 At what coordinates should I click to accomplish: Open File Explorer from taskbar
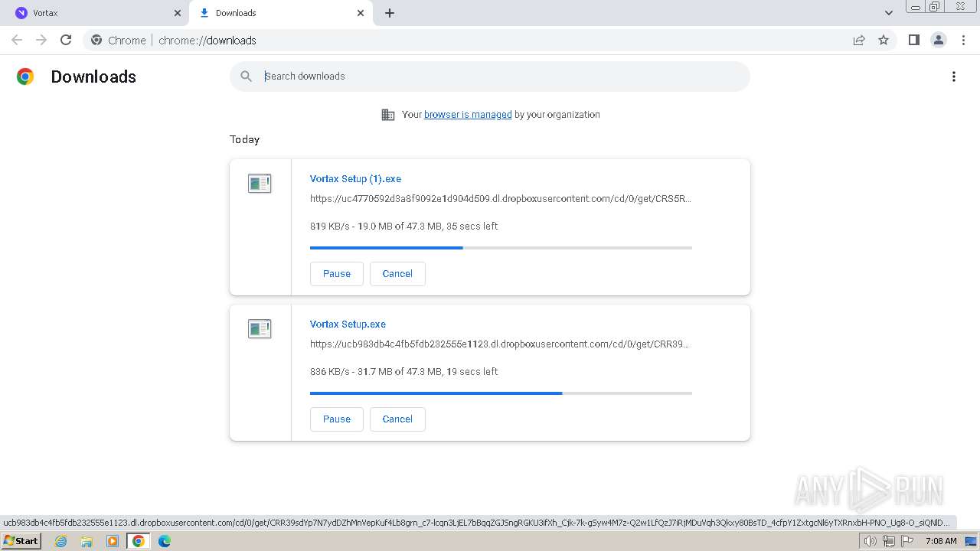click(87, 541)
